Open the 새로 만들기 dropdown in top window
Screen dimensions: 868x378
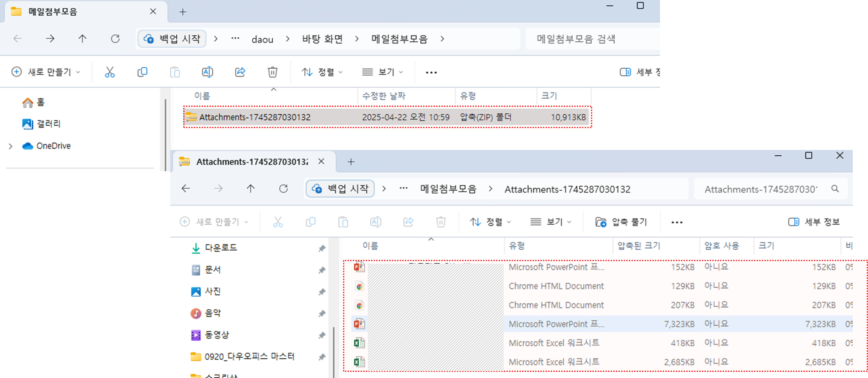click(x=46, y=72)
